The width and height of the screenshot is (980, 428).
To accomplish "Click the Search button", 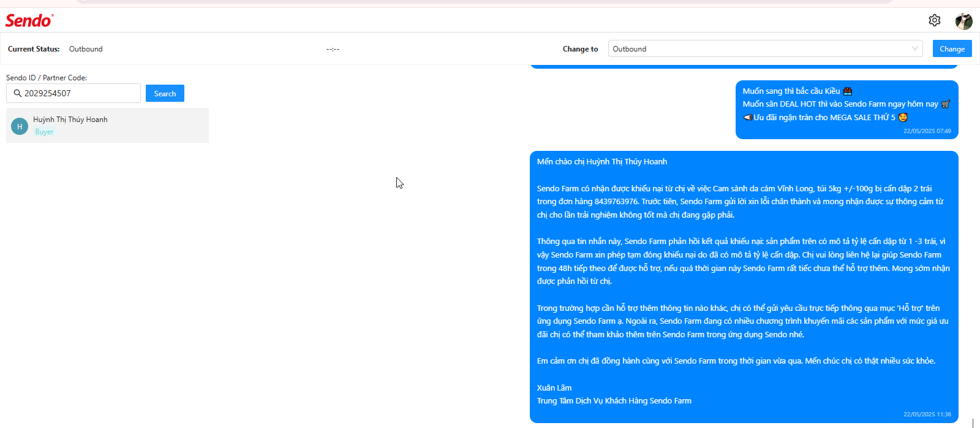I will 165,93.
